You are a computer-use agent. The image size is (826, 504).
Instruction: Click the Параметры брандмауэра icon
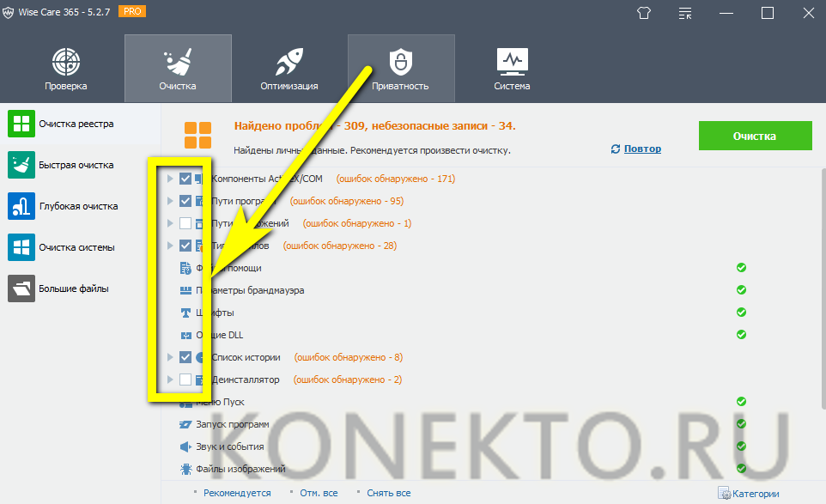185,290
